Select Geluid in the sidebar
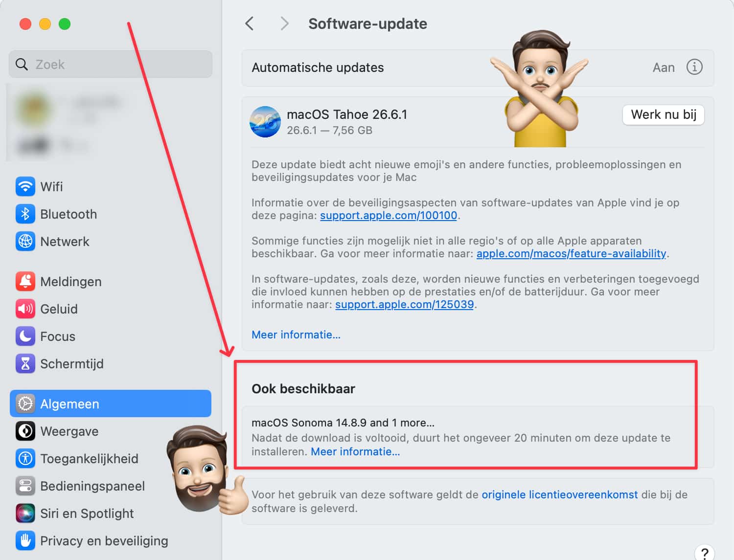 point(111,309)
